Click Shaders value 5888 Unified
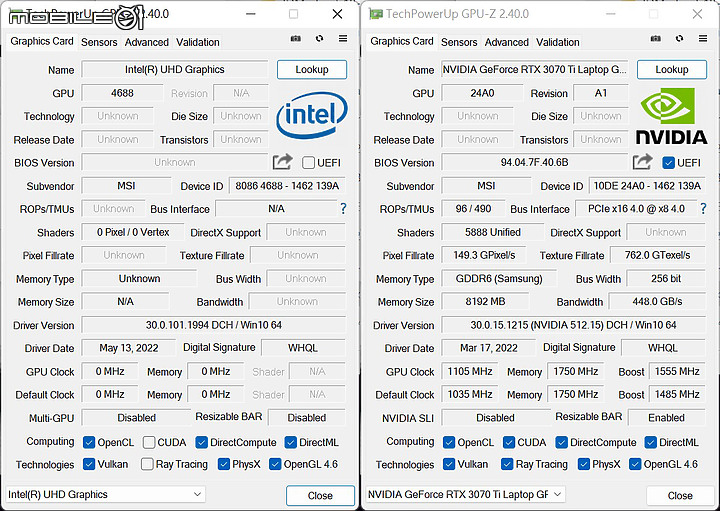This screenshot has width=720, height=511. click(492, 232)
